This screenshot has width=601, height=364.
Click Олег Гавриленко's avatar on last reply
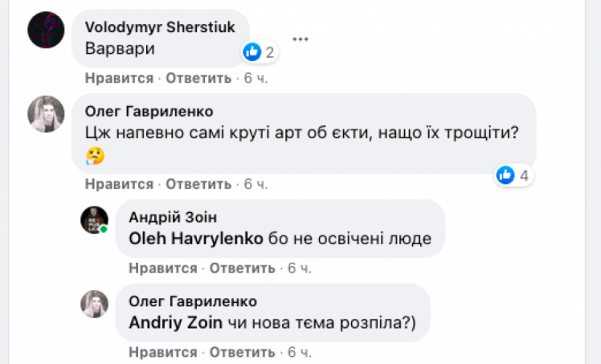tap(94, 303)
